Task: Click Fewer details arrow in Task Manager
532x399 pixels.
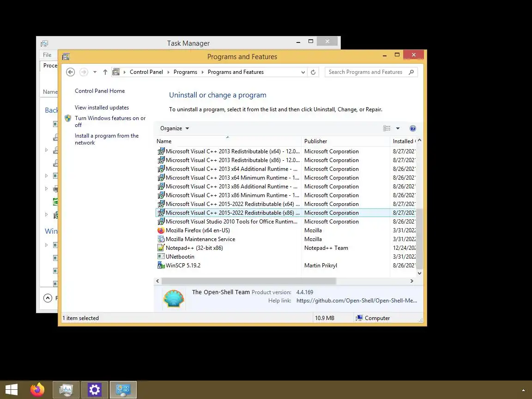Action: (x=48, y=298)
